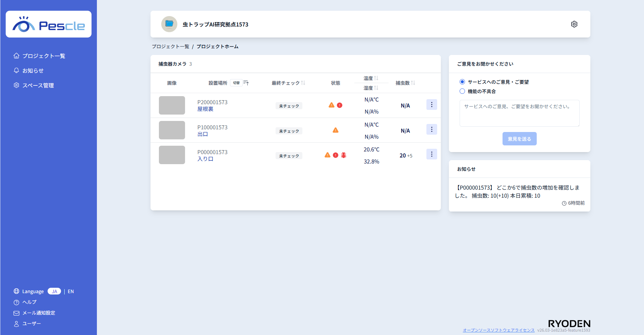Click red error icon in 屋根裏 row
The height and width of the screenshot is (335, 644).
340,105
